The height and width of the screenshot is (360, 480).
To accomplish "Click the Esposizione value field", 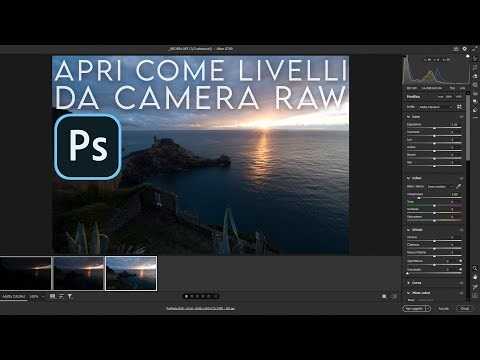I will (x=455, y=124).
